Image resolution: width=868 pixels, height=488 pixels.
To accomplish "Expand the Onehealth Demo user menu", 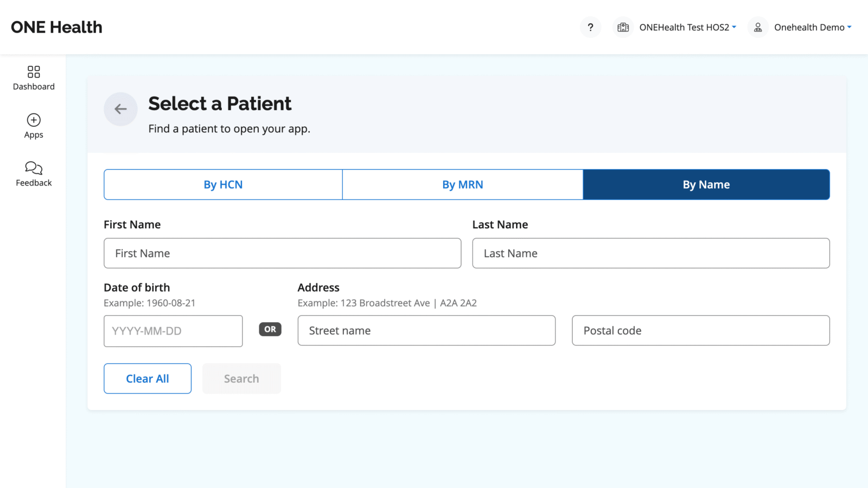I will (x=812, y=27).
